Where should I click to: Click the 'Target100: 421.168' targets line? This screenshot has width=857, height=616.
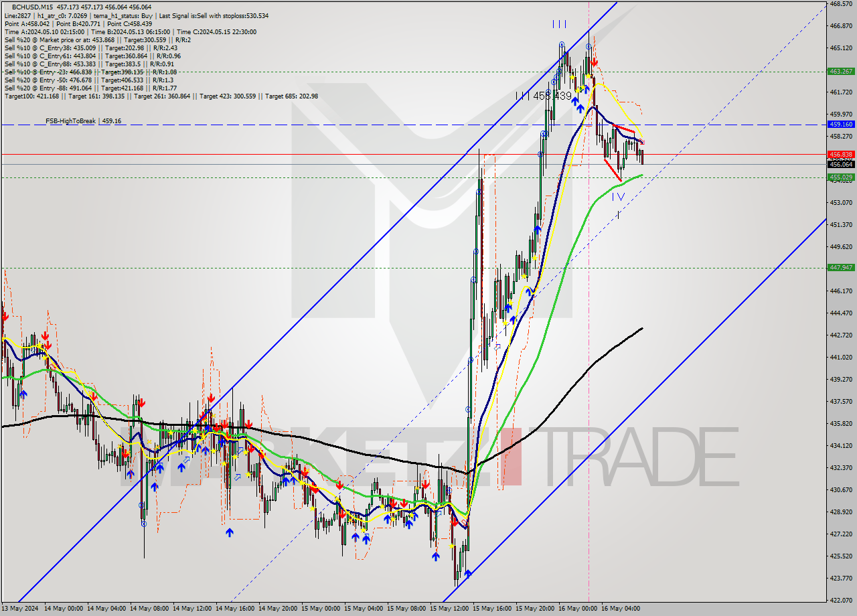pos(161,96)
